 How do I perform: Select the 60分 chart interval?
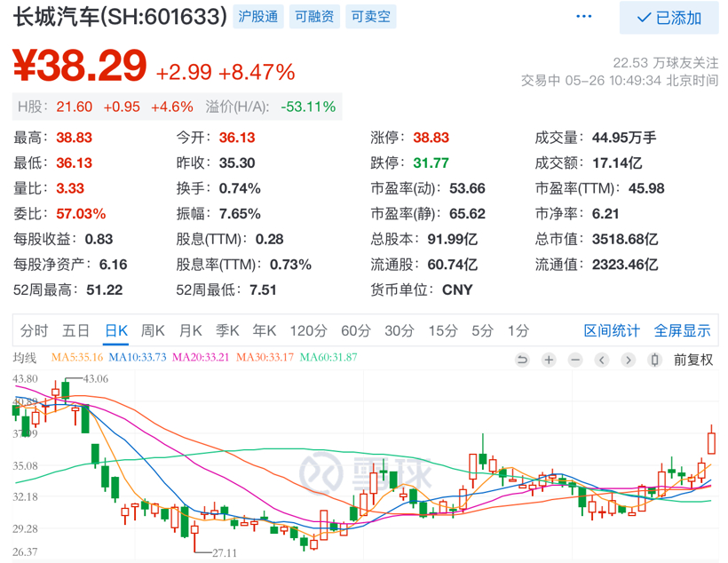[356, 330]
